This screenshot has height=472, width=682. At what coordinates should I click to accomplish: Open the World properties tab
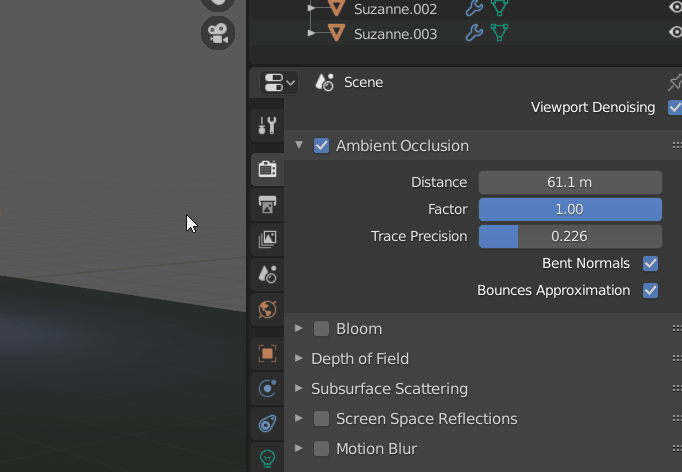pyautogui.click(x=267, y=310)
